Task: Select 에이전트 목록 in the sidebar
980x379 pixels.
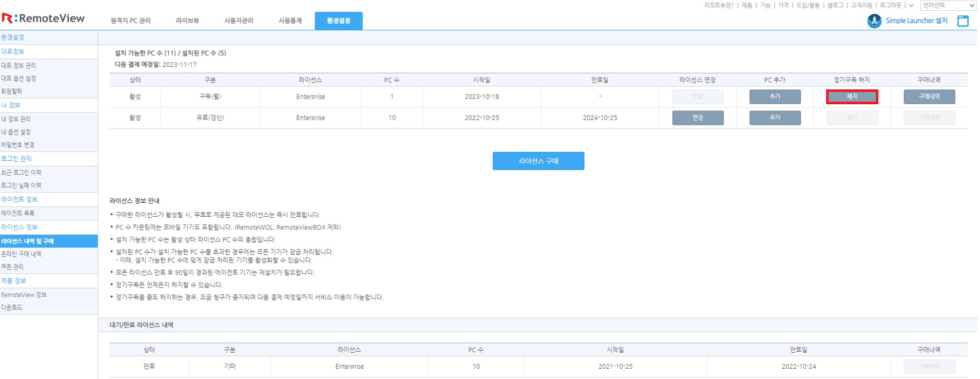Action: tap(18, 213)
